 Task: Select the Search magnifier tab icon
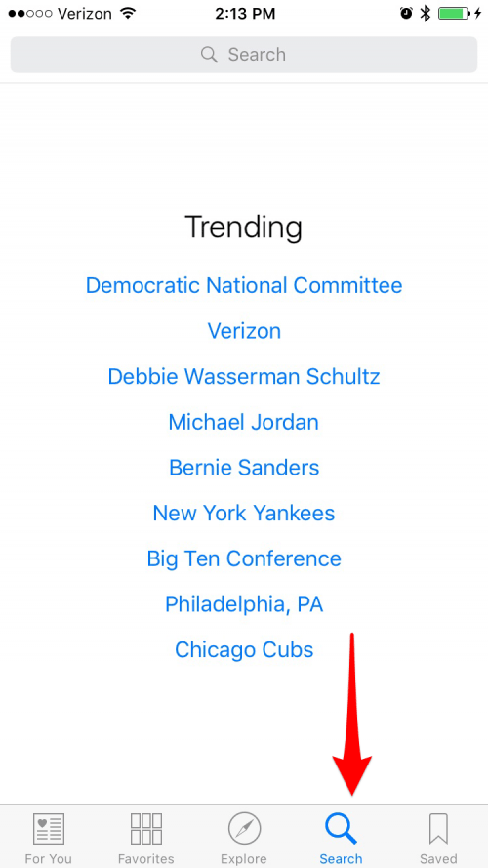tap(341, 829)
